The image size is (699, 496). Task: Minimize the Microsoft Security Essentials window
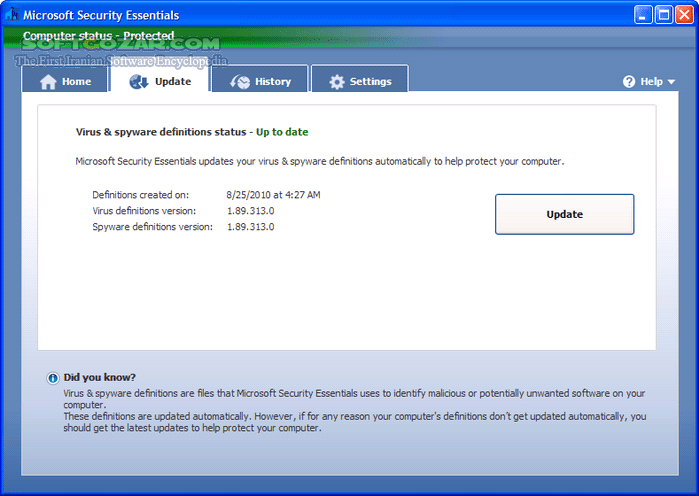pyautogui.click(x=642, y=15)
